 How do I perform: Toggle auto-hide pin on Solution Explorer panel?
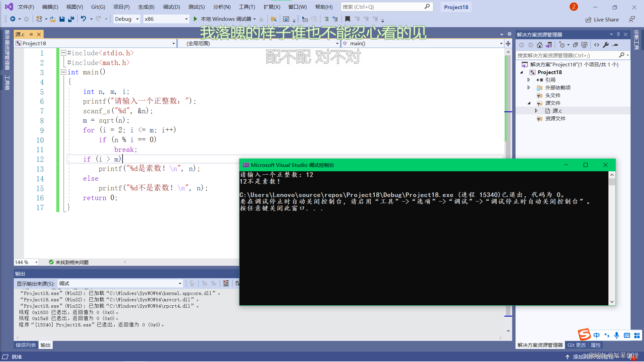click(618, 34)
